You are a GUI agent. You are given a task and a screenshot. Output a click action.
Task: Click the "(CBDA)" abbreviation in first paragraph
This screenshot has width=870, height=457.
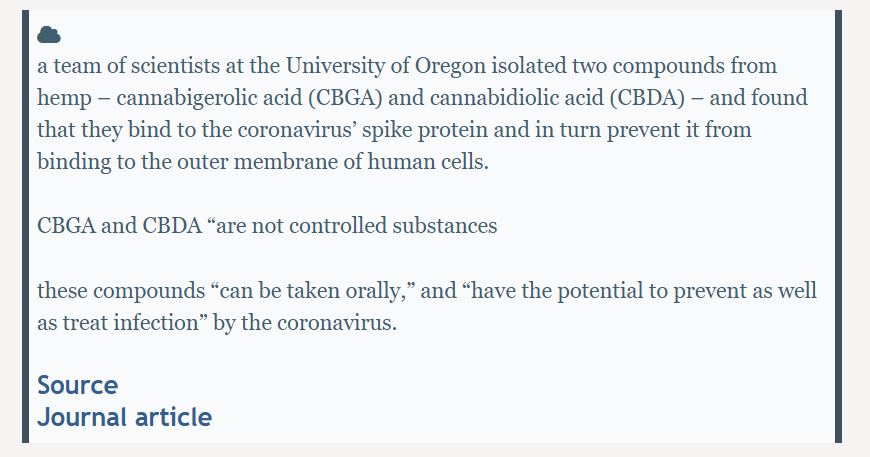tap(648, 98)
